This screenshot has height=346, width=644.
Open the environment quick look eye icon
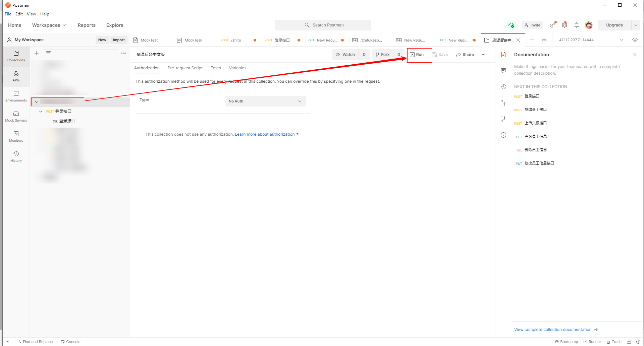(635, 40)
